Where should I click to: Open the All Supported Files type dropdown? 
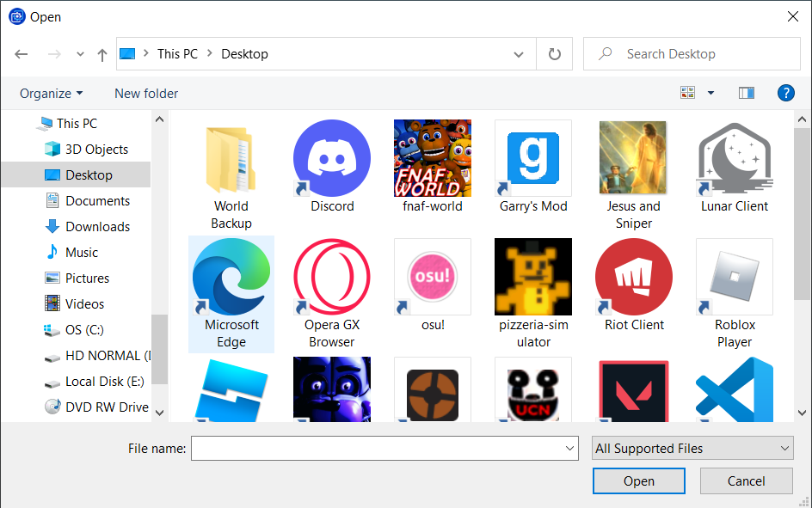(692, 448)
